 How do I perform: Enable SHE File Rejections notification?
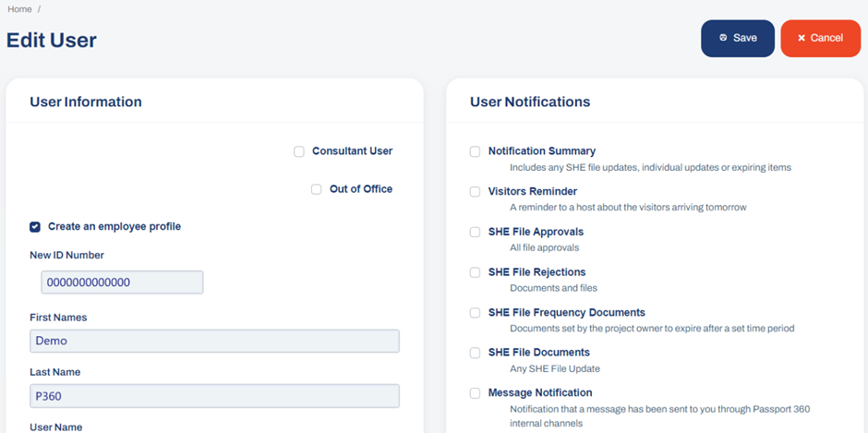click(475, 272)
